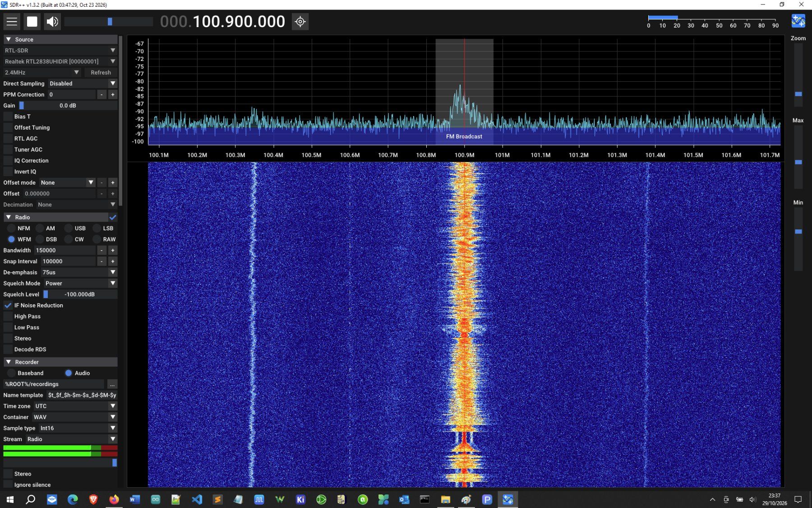
Task: Enable the Invert IQ checkbox
Action: 8,172
